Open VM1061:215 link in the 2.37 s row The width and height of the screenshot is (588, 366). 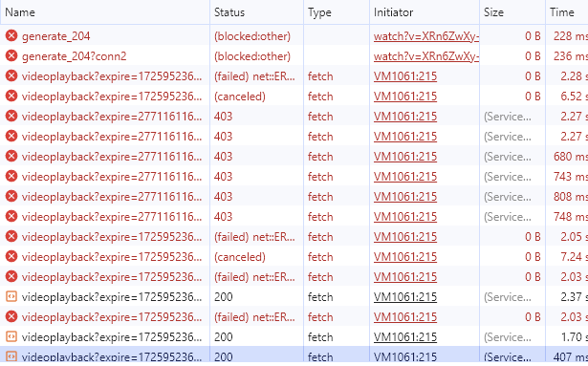point(405,297)
